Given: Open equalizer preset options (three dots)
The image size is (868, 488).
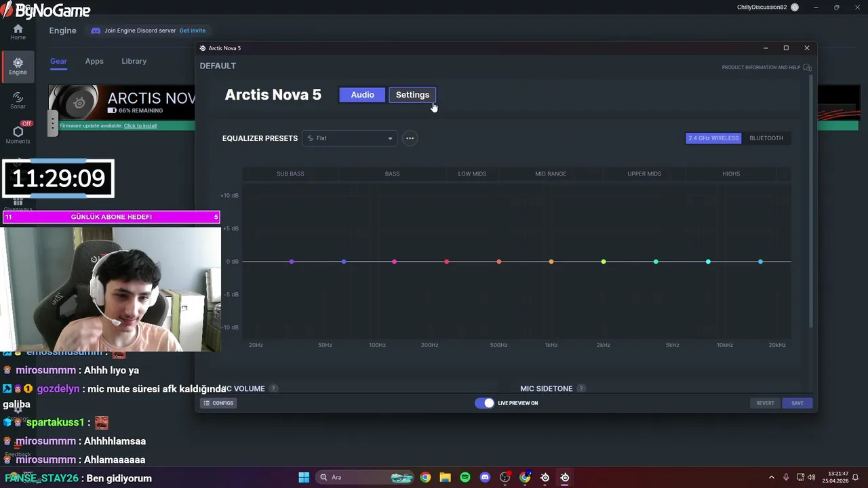Looking at the screenshot, I should click(410, 138).
